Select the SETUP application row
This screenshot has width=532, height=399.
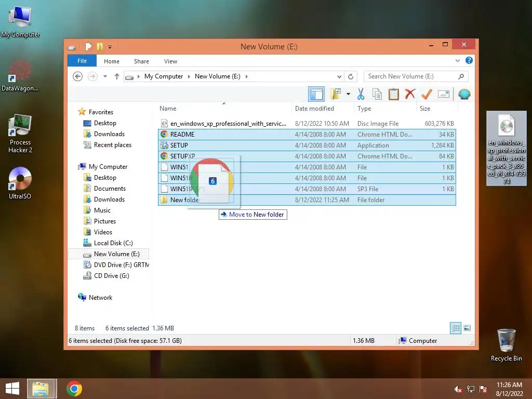click(x=307, y=145)
